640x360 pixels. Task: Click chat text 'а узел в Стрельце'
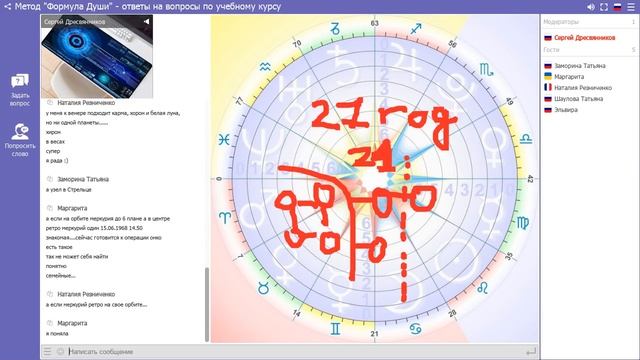click(69, 190)
